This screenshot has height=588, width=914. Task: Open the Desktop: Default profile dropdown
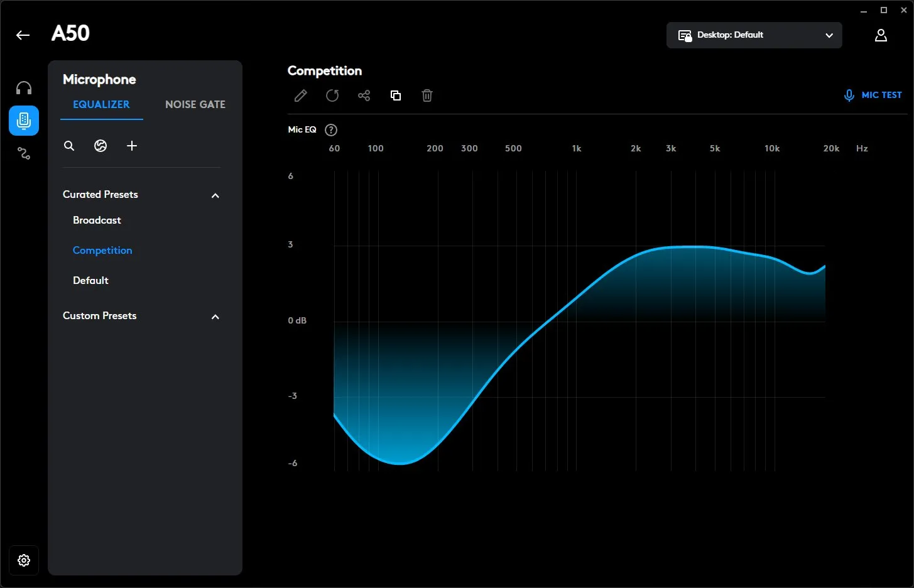coord(754,35)
